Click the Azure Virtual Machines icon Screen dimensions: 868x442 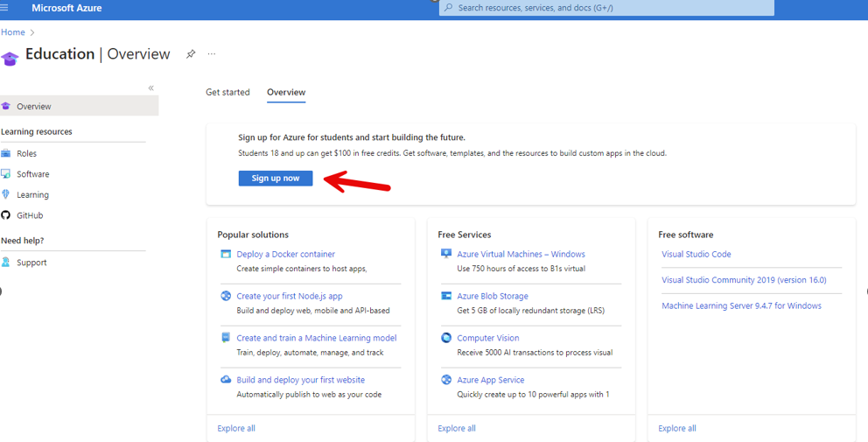[x=446, y=254]
